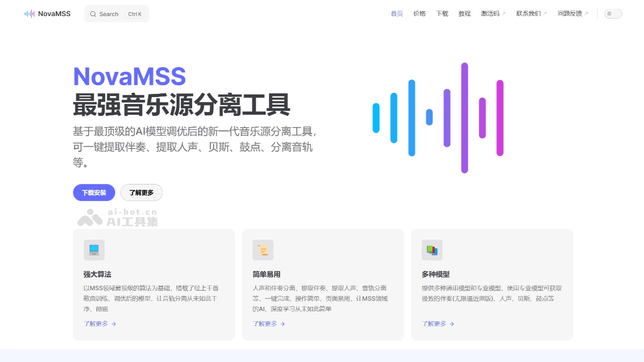Open 了解更多 link under 多种模型
Screen dimensions: 644x362
tap(434, 324)
